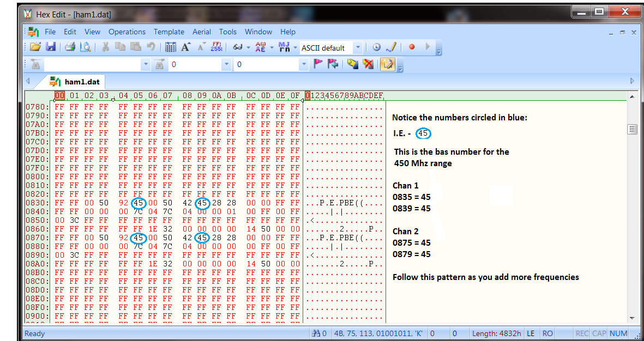Click the Open file folder icon
This screenshot has height=341, width=644.
35,47
